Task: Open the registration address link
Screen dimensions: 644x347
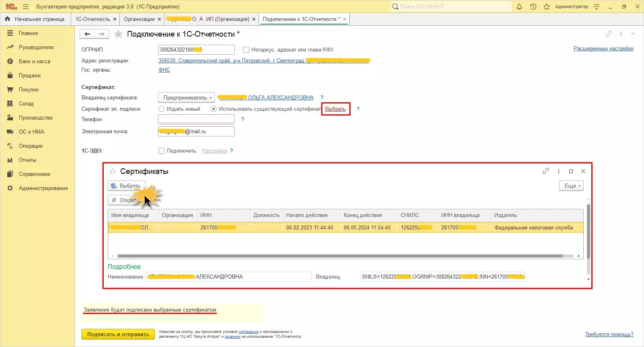Action: (x=264, y=60)
